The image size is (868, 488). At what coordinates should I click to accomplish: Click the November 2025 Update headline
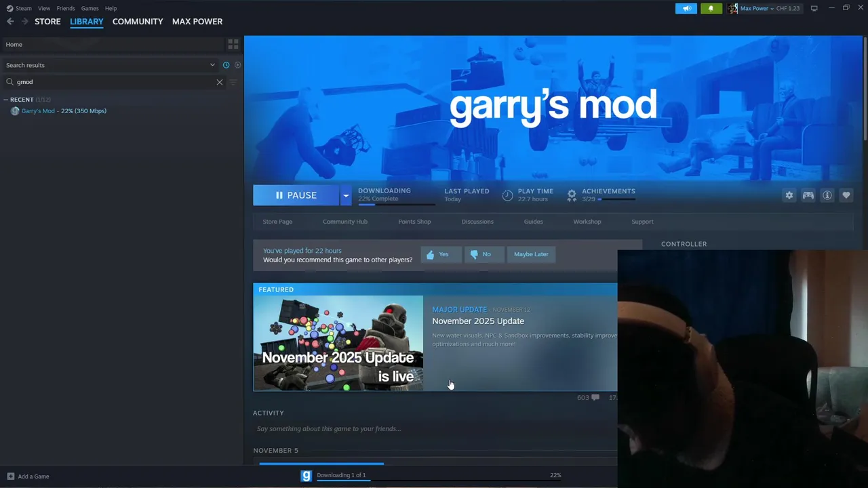coord(478,321)
